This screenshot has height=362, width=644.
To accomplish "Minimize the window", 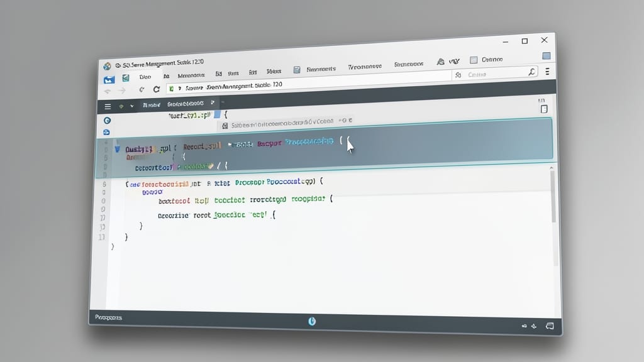I will (x=506, y=42).
